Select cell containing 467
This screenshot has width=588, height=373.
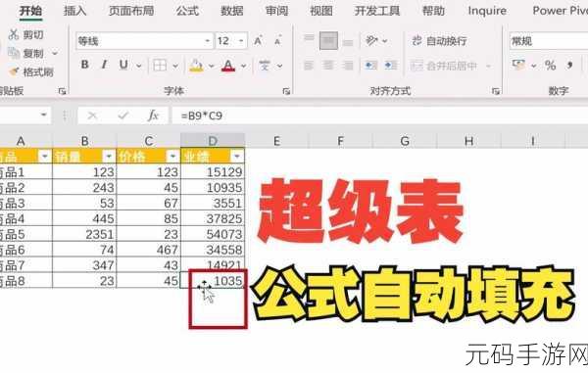click(x=149, y=250)
